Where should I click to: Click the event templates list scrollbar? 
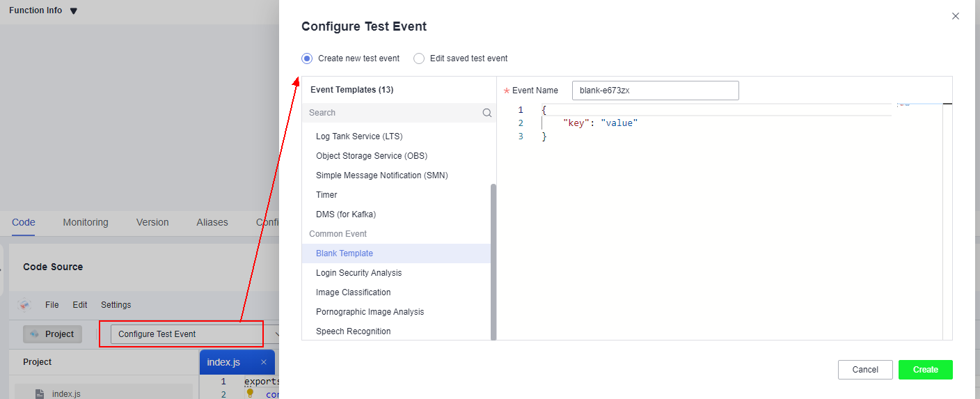click(x=493, y=262)
